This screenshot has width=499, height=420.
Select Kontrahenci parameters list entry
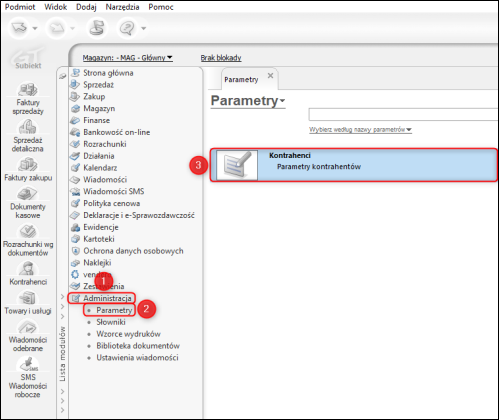(354, 165)
